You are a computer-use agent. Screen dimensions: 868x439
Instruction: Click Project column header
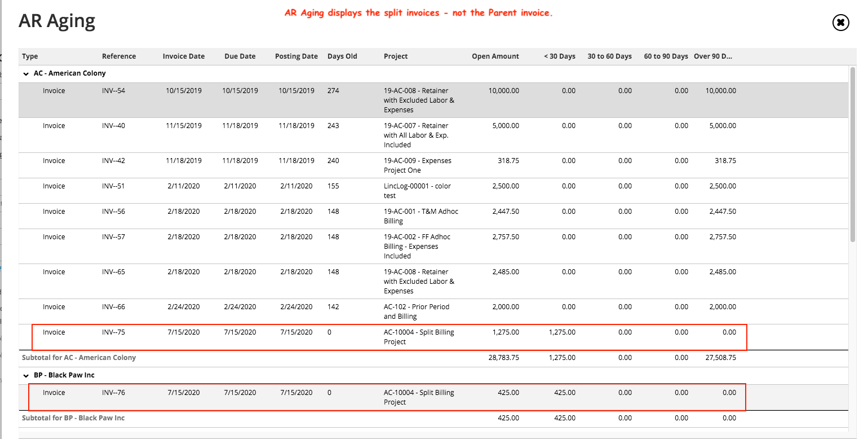(x=396, y=56)
